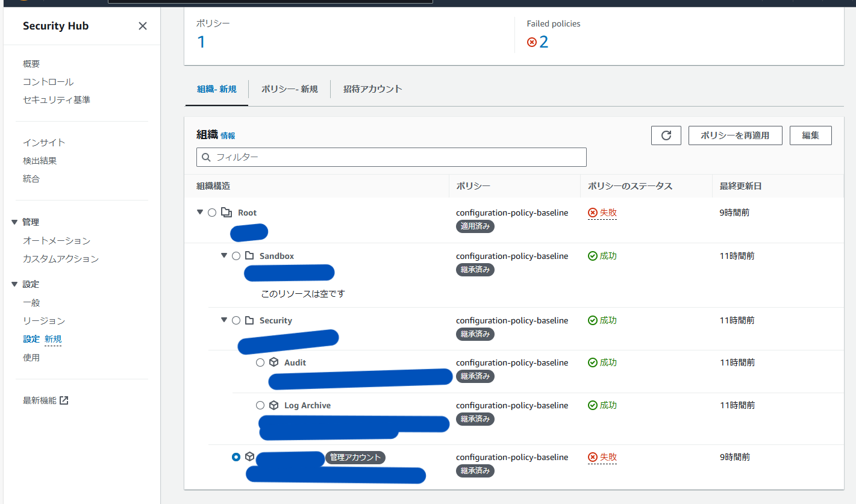Select the Sandbox radio button

click(x=236, y=256)
